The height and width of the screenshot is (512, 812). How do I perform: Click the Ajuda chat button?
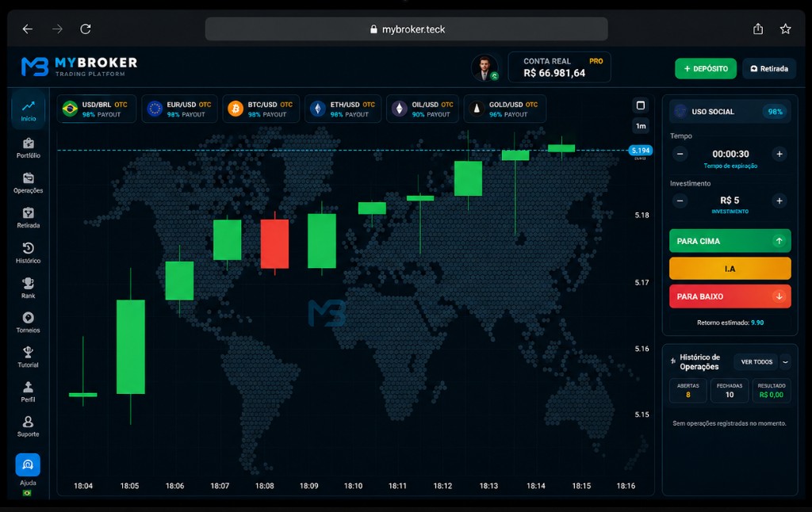[28, 465]
